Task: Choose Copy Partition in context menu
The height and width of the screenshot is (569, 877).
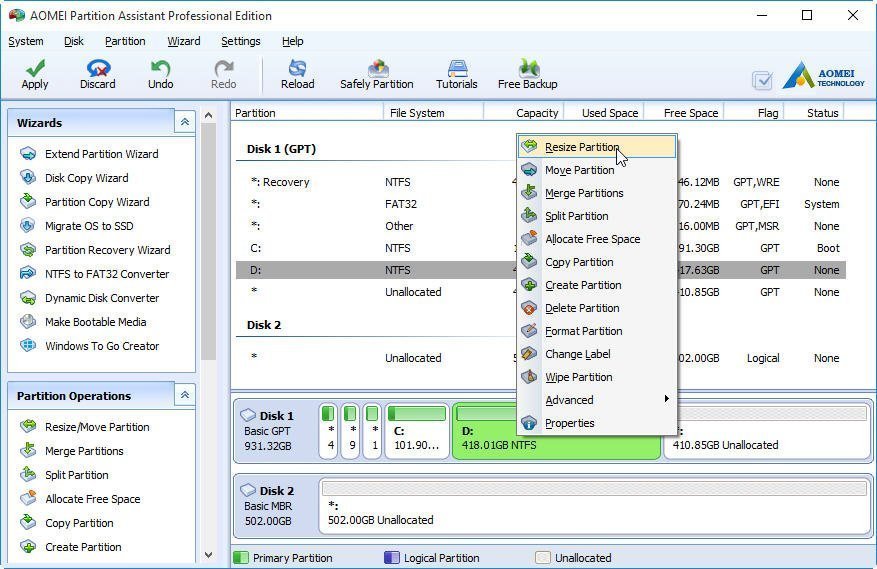Action: point(597,262)
